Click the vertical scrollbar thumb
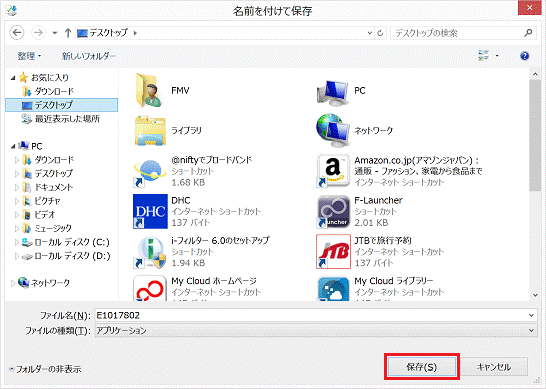Image resolution: width=546 pixels, height=389 pixels. coord(535,136)
